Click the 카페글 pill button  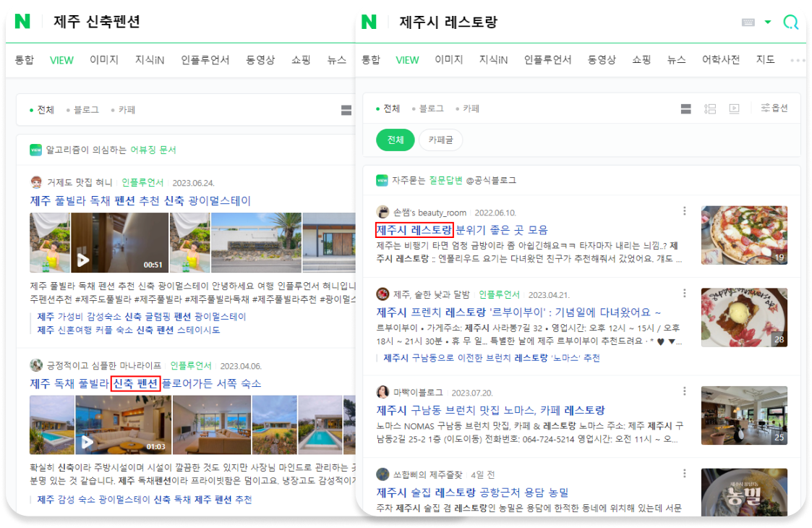pyautogui.click(x=440, y=140)
